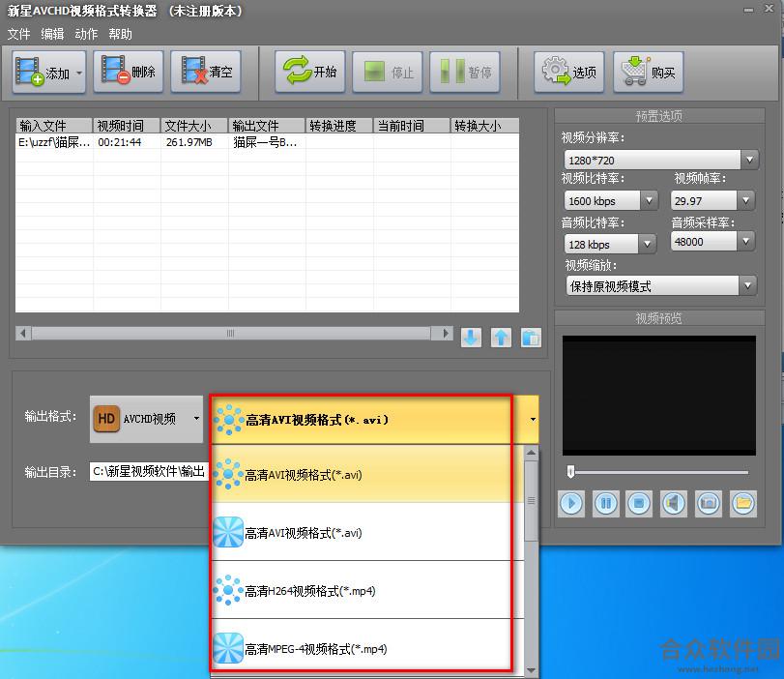This screenshot has width=784, height=679.
Task: Stop the video preview playback
Action: point(639,503)
